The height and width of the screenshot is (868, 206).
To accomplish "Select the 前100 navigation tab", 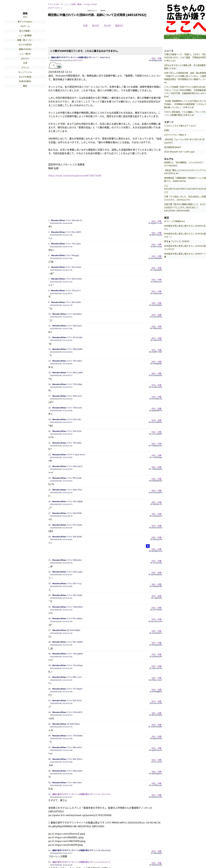I will click(x=96, y=26).
